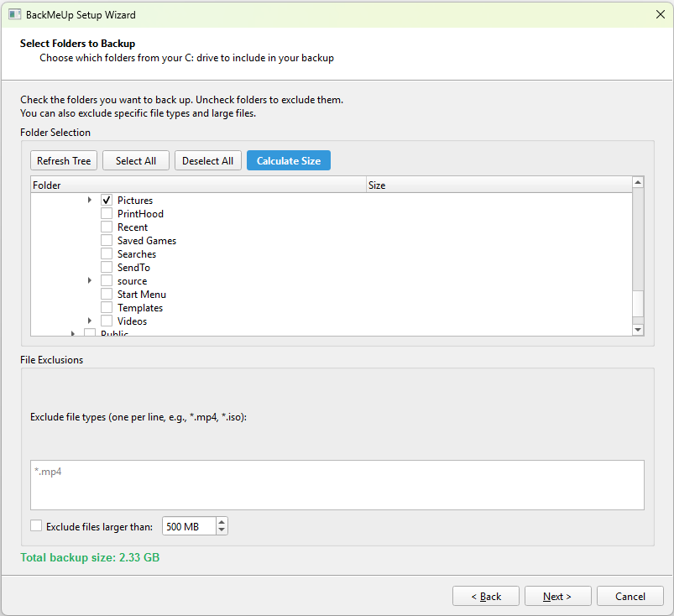Cancel the setup wizard

(630, 596)
